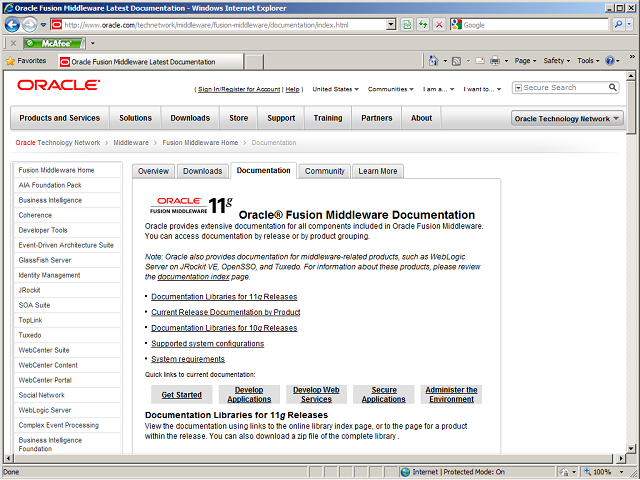This screenshot has width=640, height=480.
Task: Click the browser Back arrow button
Action: 12,24
